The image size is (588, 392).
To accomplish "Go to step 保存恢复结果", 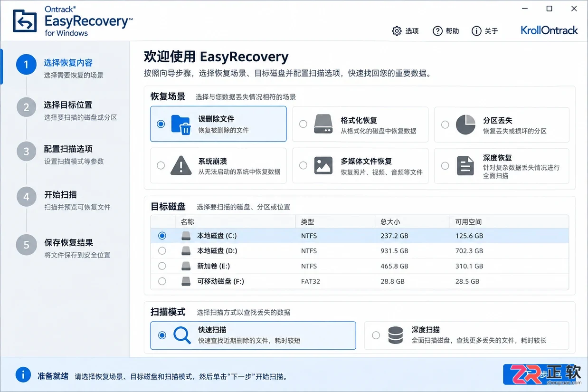I will [68, 242].
